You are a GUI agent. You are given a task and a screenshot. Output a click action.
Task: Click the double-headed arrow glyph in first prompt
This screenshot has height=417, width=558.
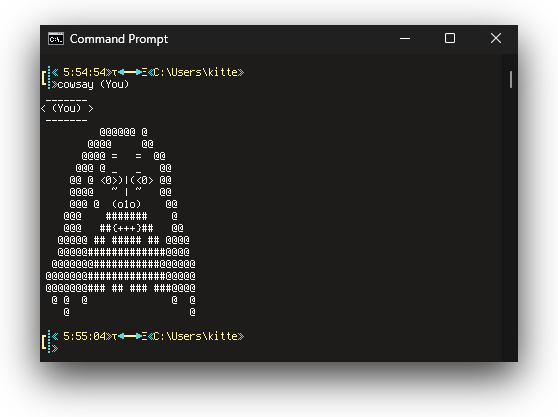tap(130, 72)
